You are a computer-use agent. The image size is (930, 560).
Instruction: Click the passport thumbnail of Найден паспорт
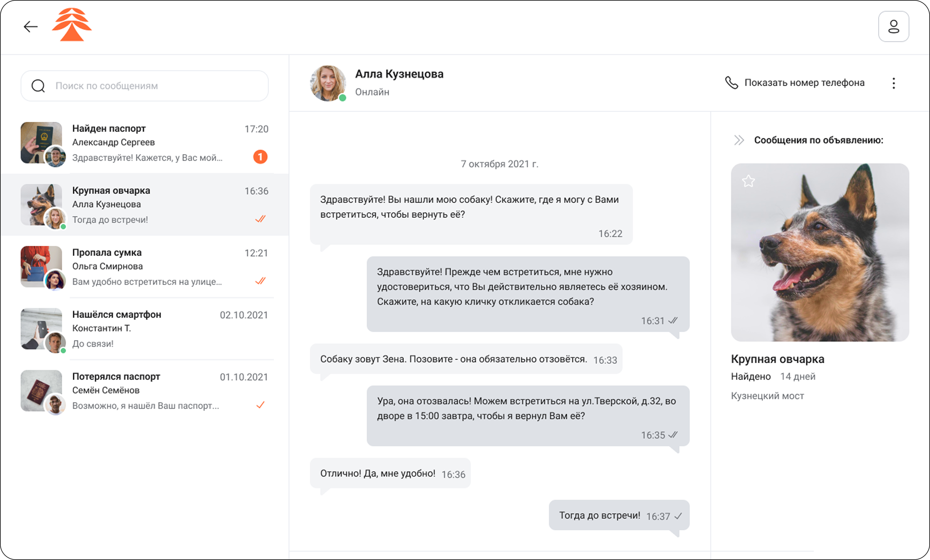(41, 142)
